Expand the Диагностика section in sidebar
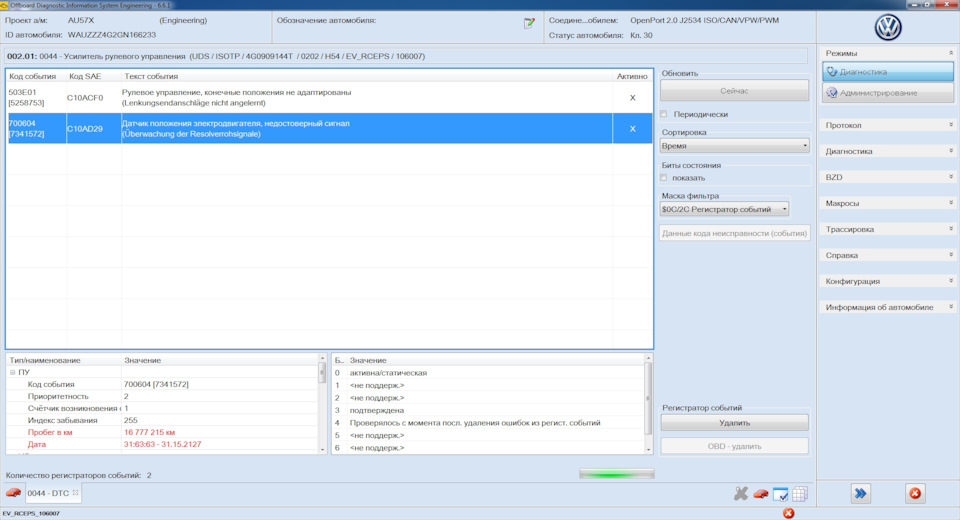The height and width of the screenshot is (520, 960). click(887, 151)
